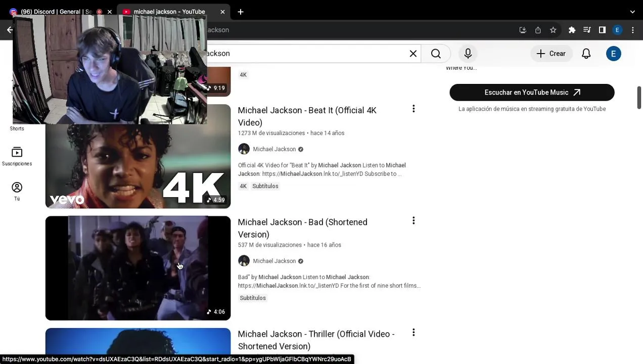
Task: Click channel avatar under Beat It
Action: click(x=244, y=149)
